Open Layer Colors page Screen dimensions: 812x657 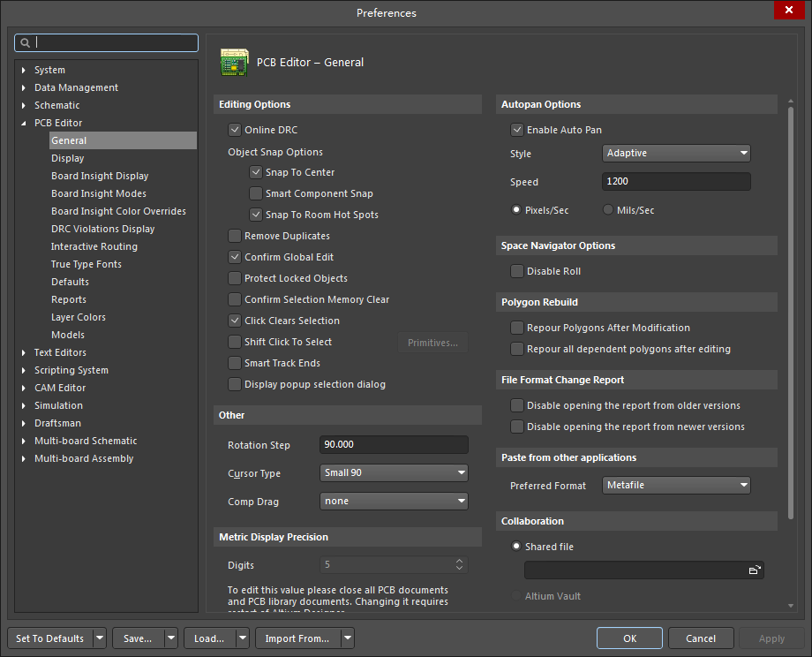tap(79, 317)
